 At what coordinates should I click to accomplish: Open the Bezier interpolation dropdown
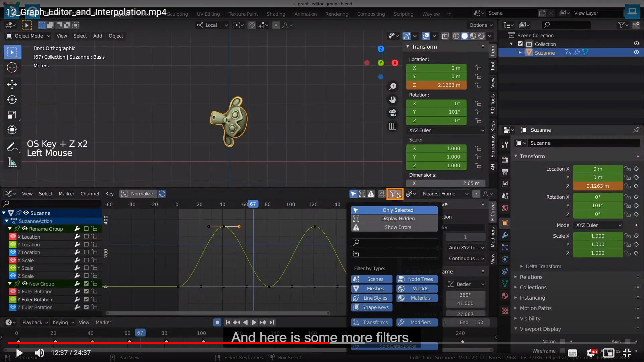[x=466, y=284]
